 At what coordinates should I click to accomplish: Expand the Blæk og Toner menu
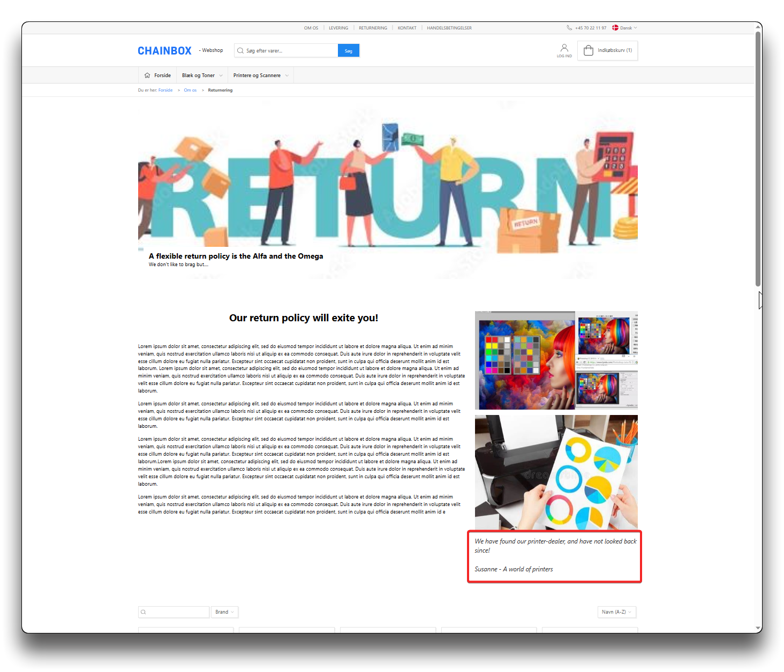click(202, 75)
